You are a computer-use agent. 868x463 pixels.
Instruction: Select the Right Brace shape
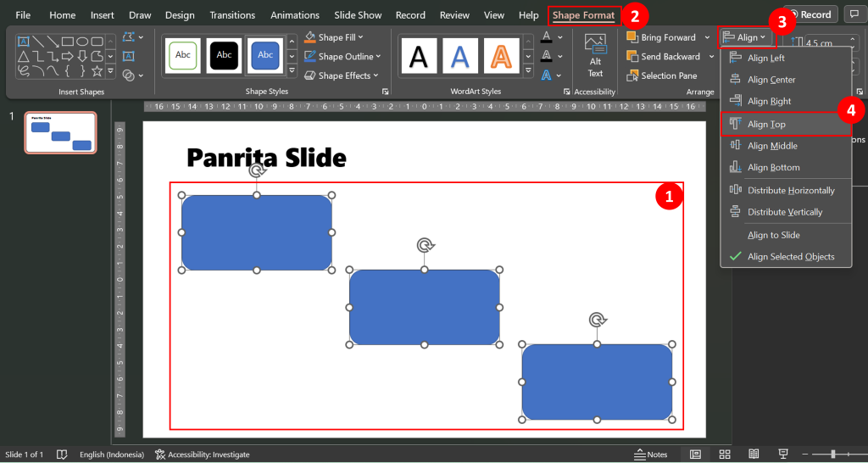82,71
